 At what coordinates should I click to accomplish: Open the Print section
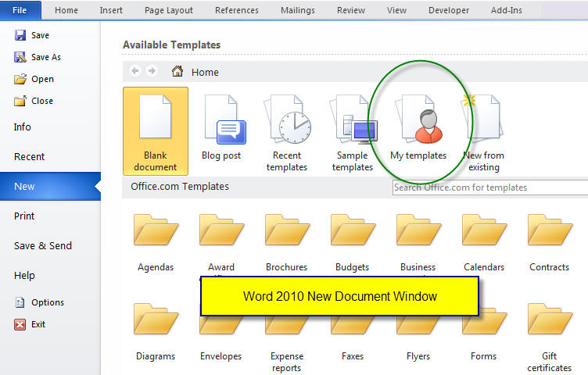[24, 216]
